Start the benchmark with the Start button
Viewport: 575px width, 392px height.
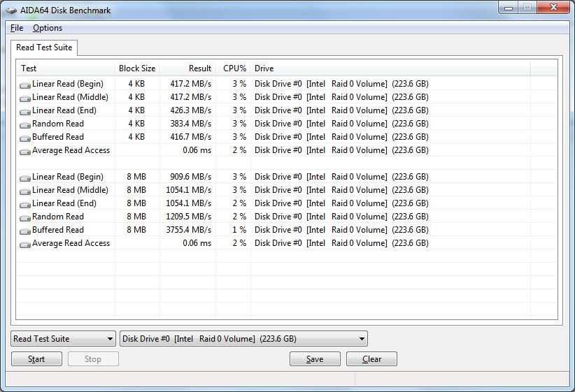[x=36, y=359]
